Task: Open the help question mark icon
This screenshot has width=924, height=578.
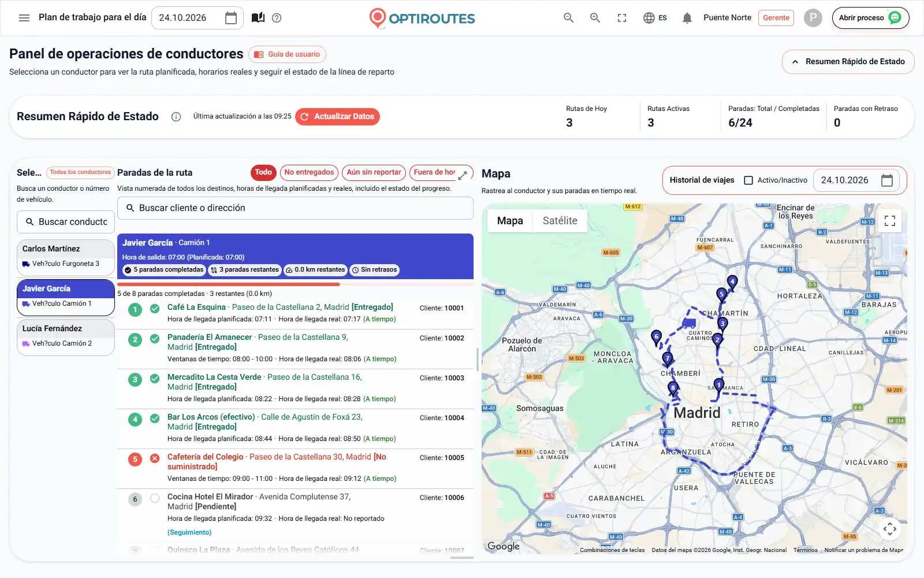Action: coord(277,18)
